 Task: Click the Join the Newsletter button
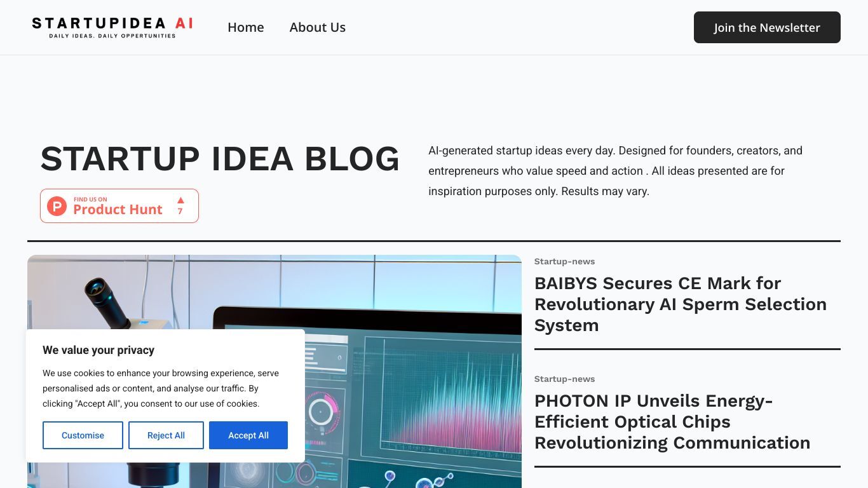click(767, 27)
